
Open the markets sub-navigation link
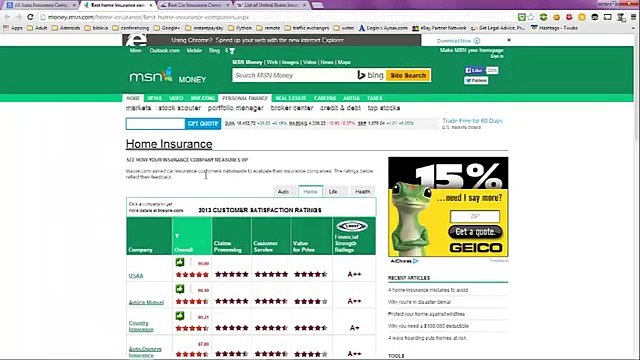138,108
